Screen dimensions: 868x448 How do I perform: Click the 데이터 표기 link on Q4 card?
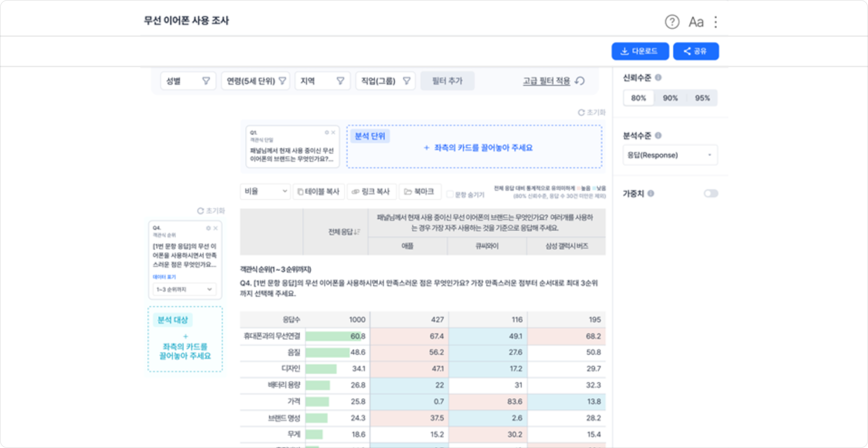click(163, 276)
